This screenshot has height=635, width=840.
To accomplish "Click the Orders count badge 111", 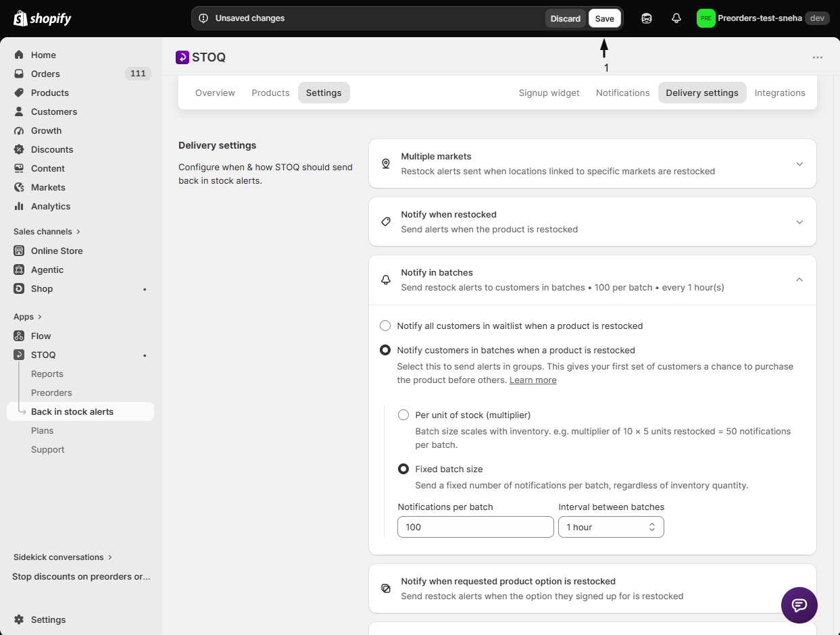I will pos(138,74).
